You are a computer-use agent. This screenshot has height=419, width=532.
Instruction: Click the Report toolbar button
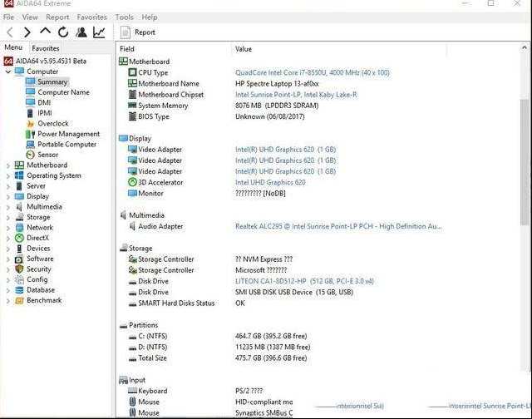pyautogui.click(x=138, y=32)
